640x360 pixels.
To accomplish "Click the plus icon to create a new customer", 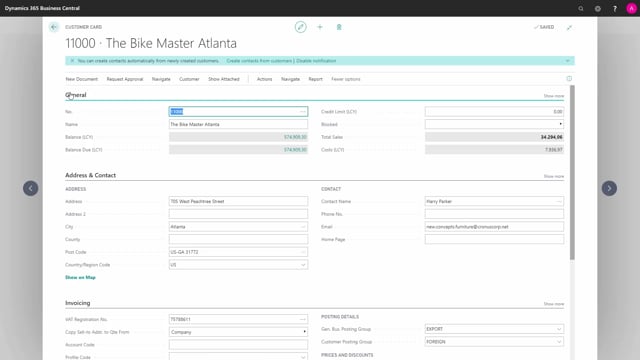I will coord(320,27).
